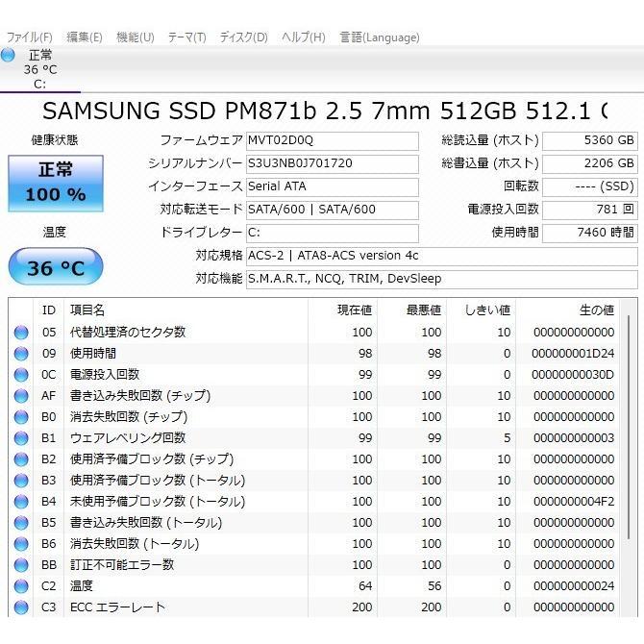Click the status orb for attribute B6
644x644 pixels.
click(x=21, y=544)
